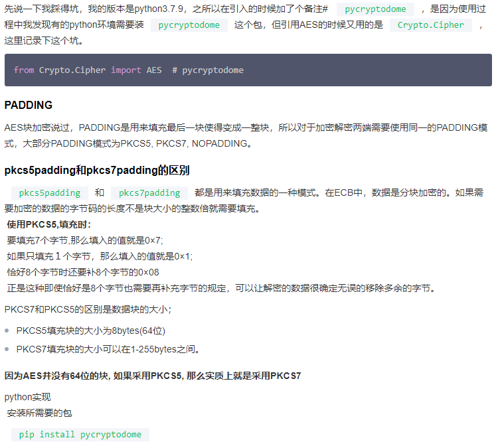496x448 pixels.
Task: Click the first inline code tag pycryptodome
Action: [x=375, y=9]
